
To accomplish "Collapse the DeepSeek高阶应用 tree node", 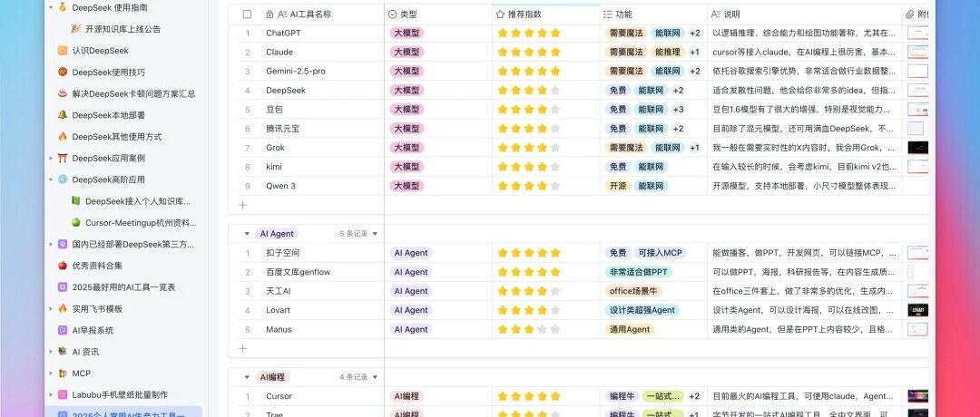I will click(51, 179).
